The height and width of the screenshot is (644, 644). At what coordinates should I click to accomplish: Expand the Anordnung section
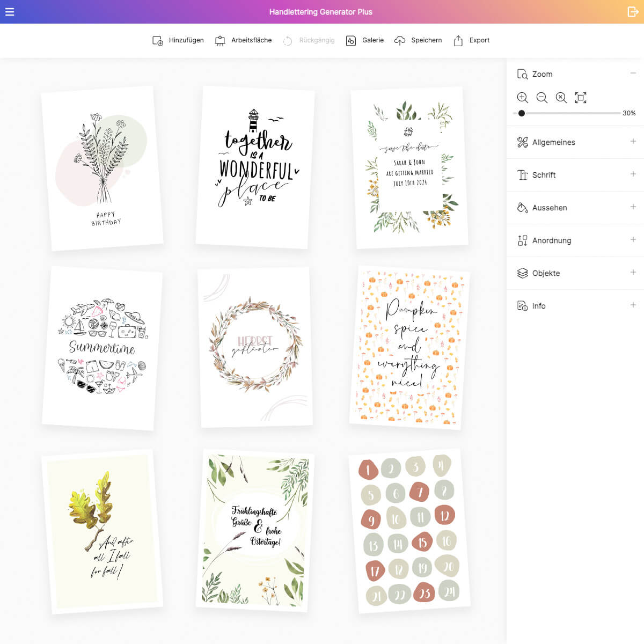point(633,239)
